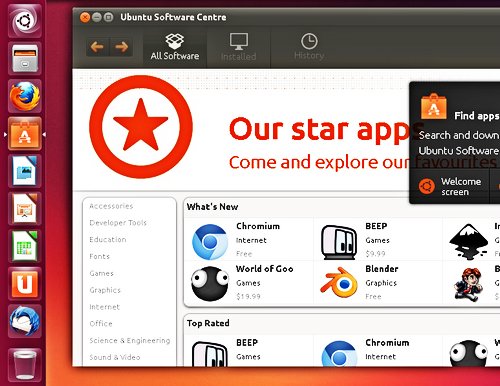The height and width of the screenshot is (386, 500).
Task: Click the World of Goo icon in What's New
Action: point(210,284)
